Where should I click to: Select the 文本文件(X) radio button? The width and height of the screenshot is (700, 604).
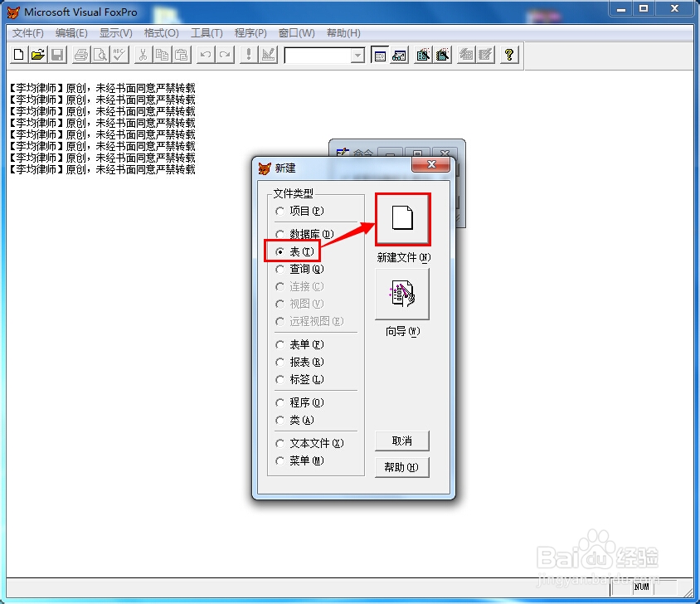[x=280, y=444]
